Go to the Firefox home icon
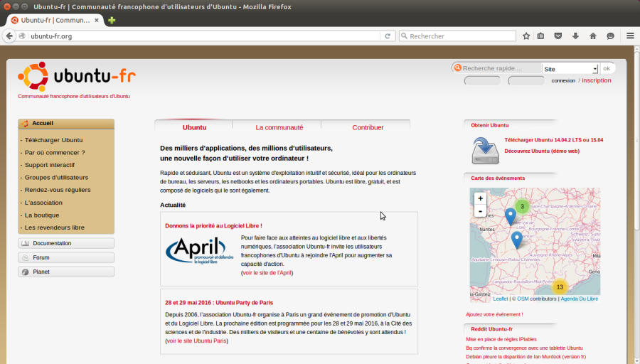 pyautogui.click(x=593, y=36)
